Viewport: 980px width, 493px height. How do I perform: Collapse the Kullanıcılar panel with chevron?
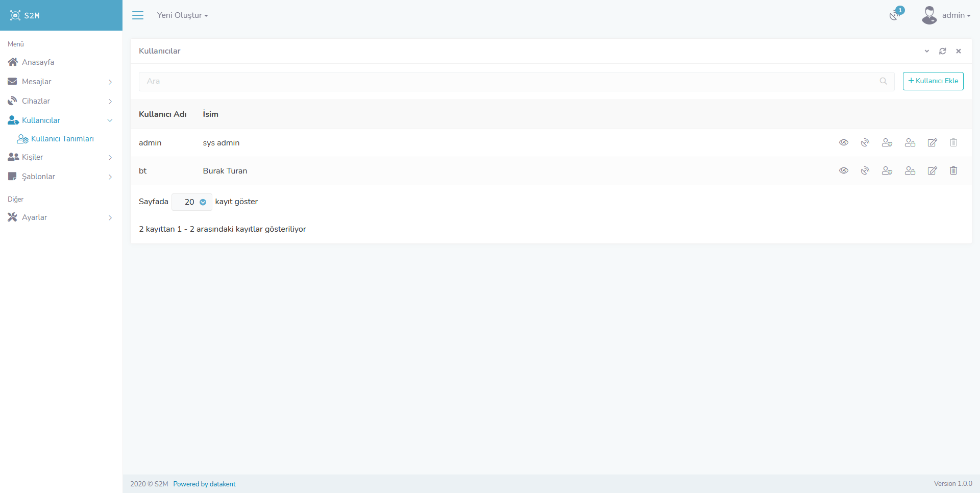927,51
